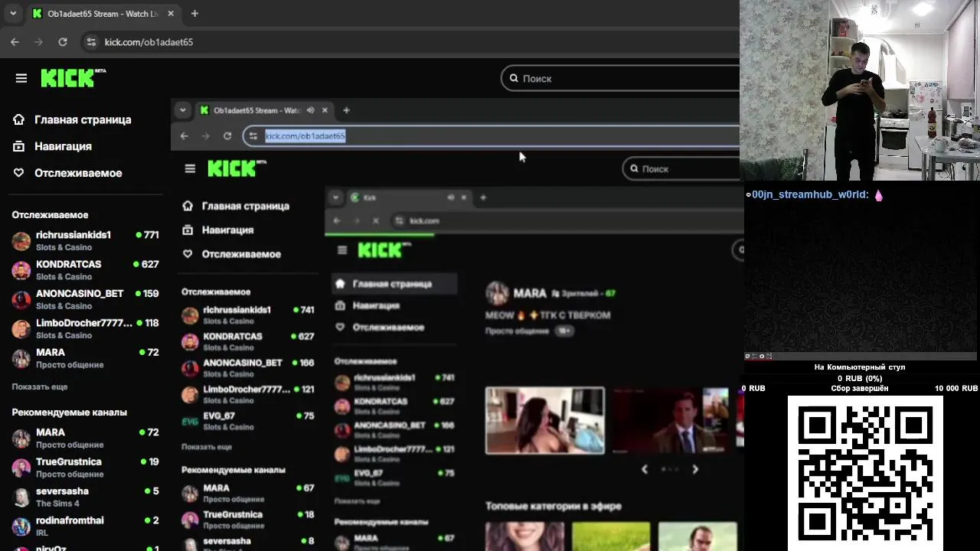Open new tab in innermost browser
Viewport: 980px width, 551px height.
tap(483, 197)
